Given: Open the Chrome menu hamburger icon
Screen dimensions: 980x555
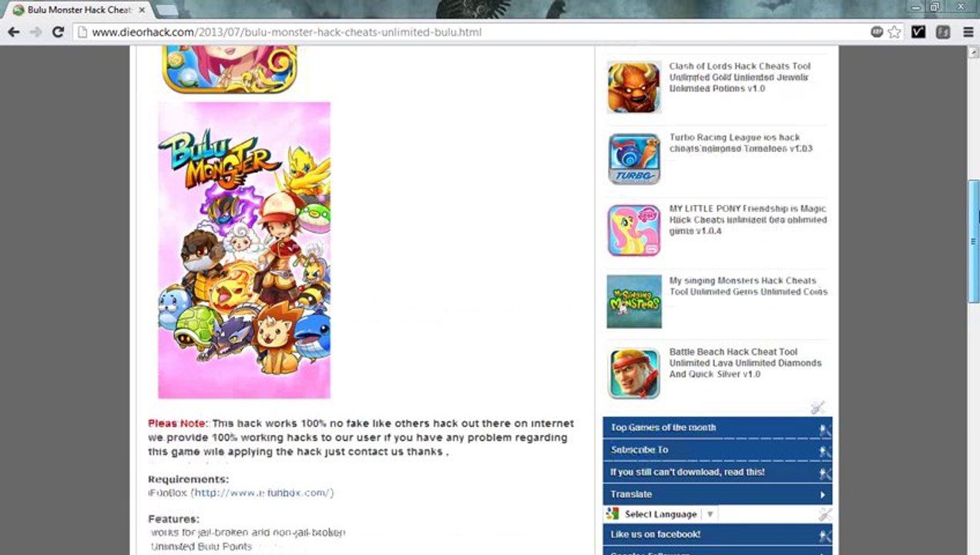Looking at the screenshot, I should coord(968,32).
